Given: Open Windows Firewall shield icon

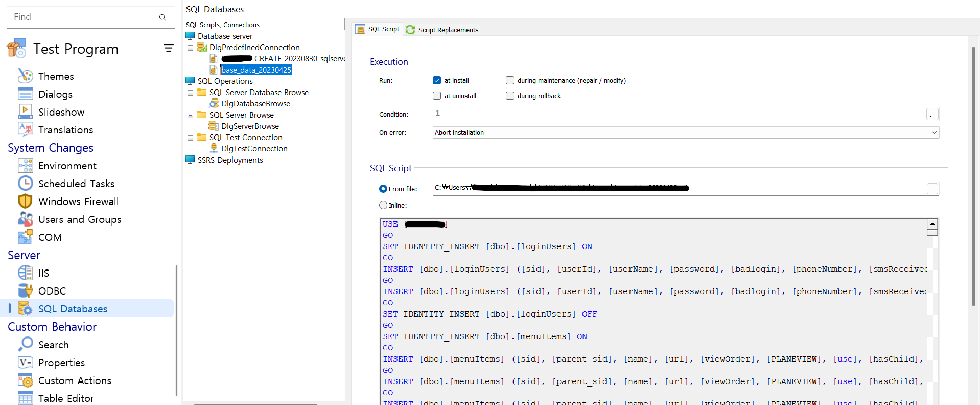Looking at the screenshot, I should click(x=25, y=201).
